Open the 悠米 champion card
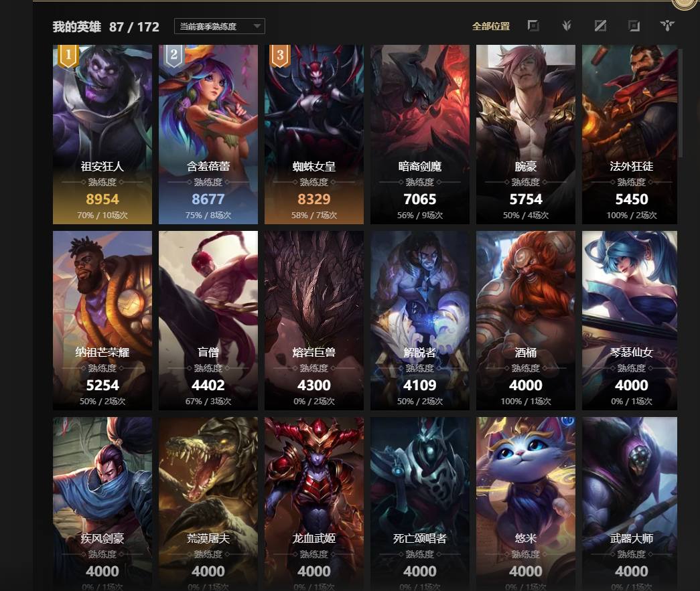This screenshot has height=591, width=700. (525, 504)
